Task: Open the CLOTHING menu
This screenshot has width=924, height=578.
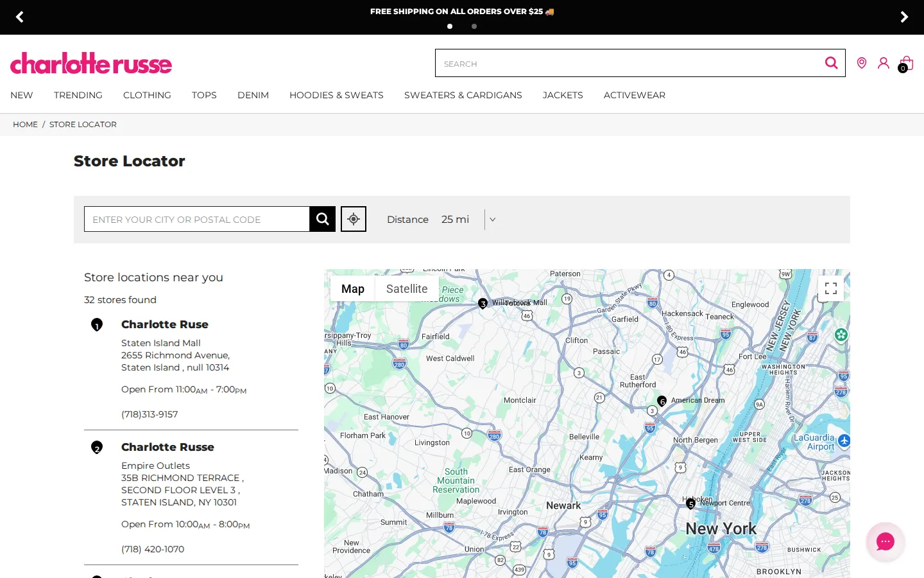Action: click(147, 95)
